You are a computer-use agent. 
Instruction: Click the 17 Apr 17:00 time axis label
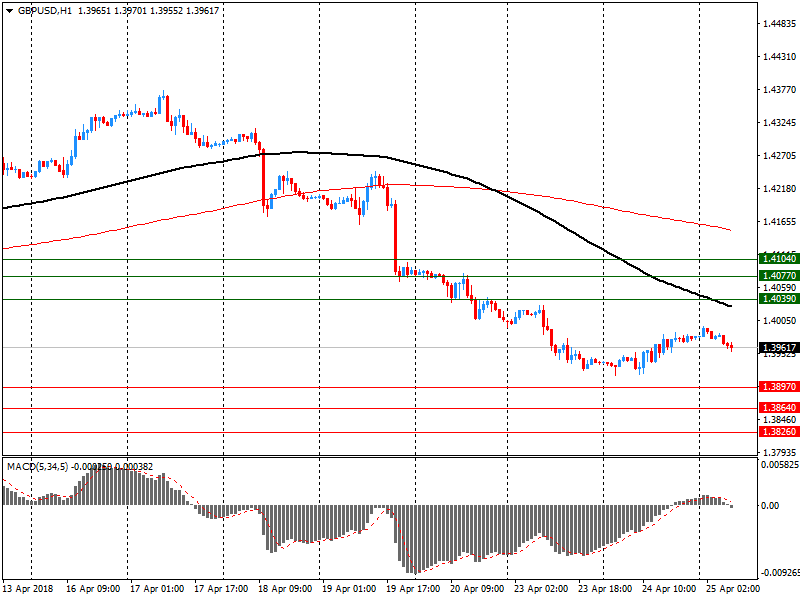point(221,589)
